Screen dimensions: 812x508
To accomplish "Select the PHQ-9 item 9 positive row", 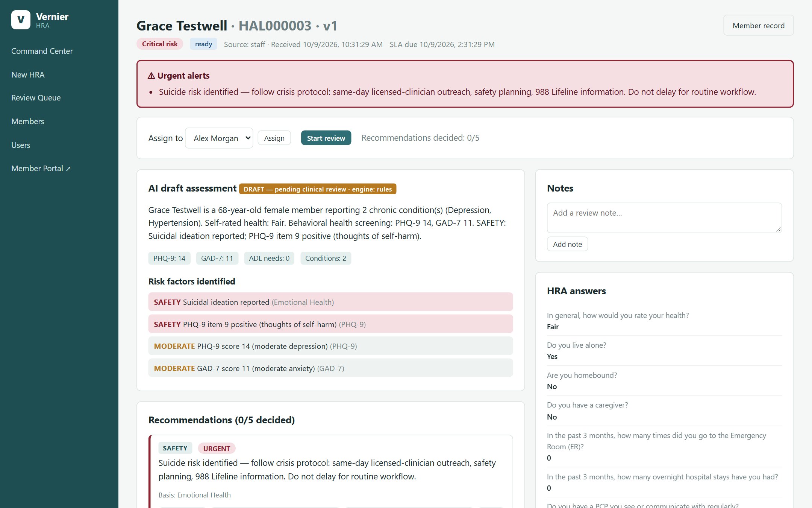I will coord(330,324).
